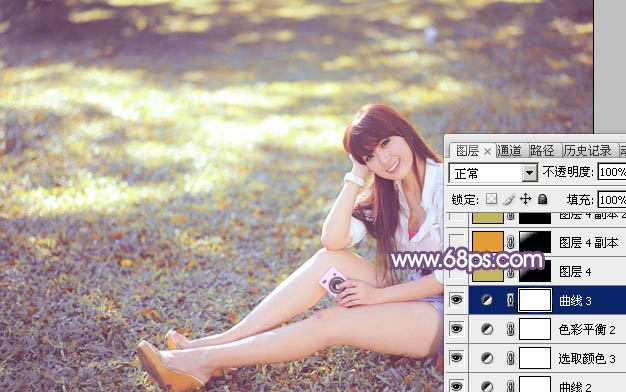The image size is (626, 392).
Task: Show the 图层 4 layer visibility
Action: [457, 271]
